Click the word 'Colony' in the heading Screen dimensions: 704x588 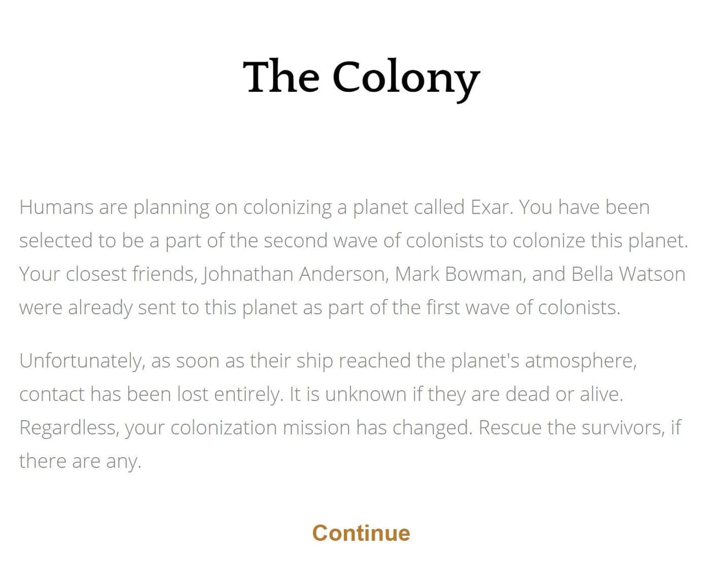click(x=406, y=77)
